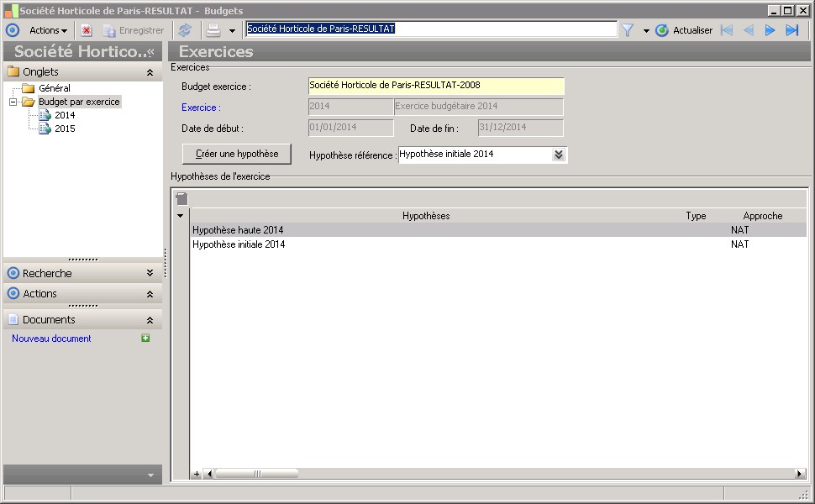This screenshot has width=815, height=504.
Task: Click the horizontal scrollbar right arrow
Action: (801, 474)
